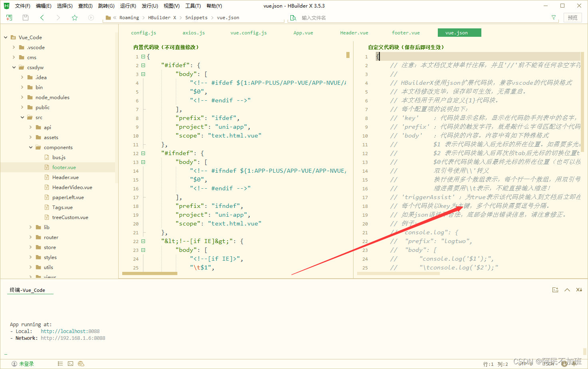Open a new terminal with the plus icon
The height and width of the screenshot is (369, 588).
click(x=555, y=290)
